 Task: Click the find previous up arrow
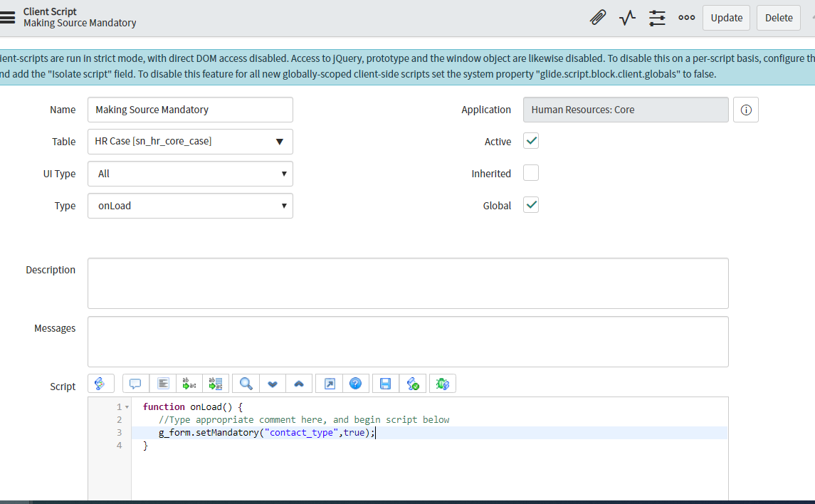coord(299,384)
